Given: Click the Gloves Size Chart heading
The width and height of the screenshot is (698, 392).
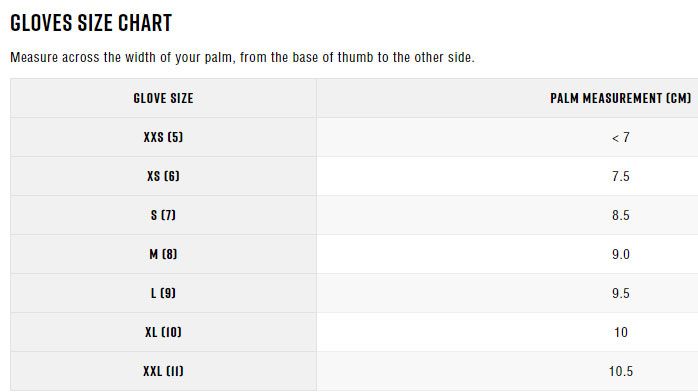Looking at the screenshot, I should tap(91, 23).
